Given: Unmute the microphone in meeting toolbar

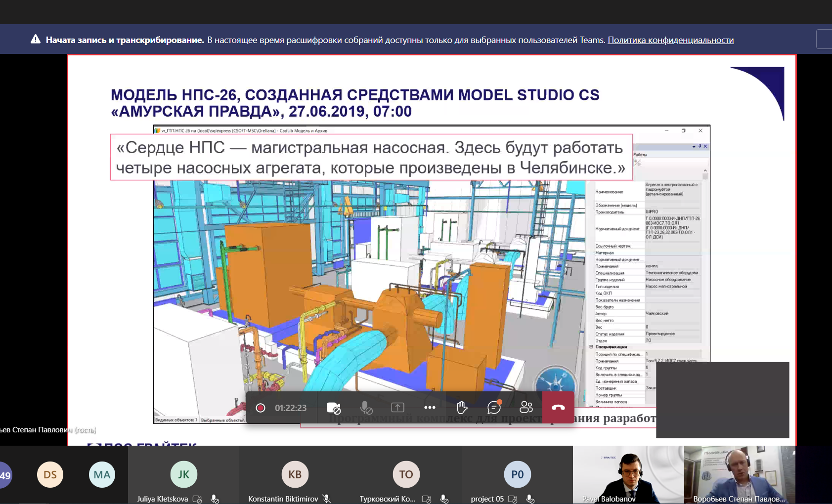Looking at the screenshot, I should click(366, 408).
